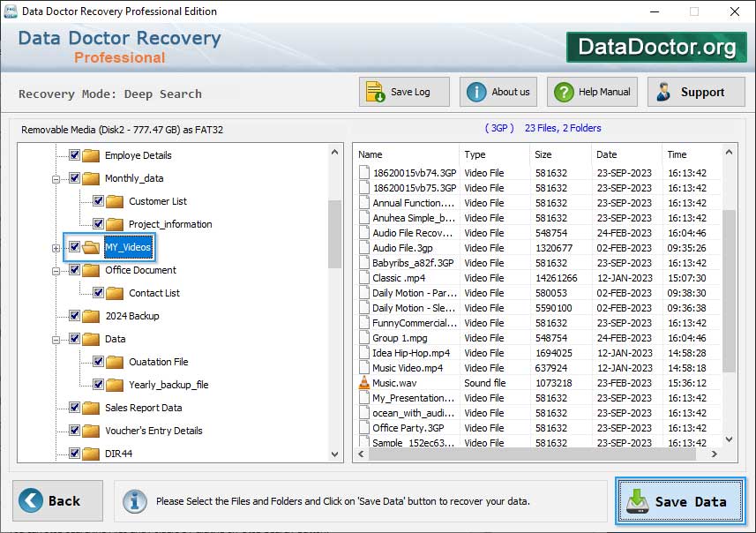This screenshot has width=756, height=533.
Task: Click the Save Log document icon
Action: pos(375,92)
